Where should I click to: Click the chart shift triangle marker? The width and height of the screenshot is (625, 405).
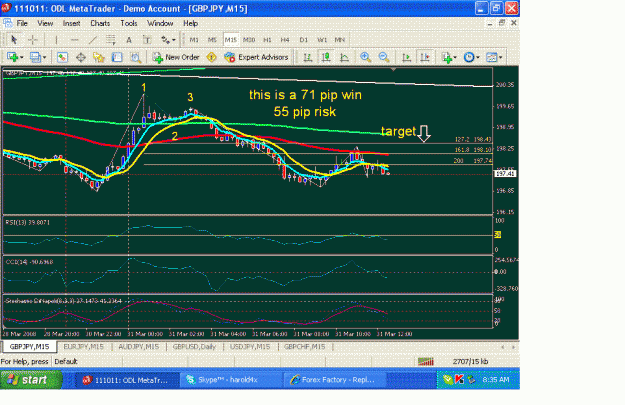(393, 70)
